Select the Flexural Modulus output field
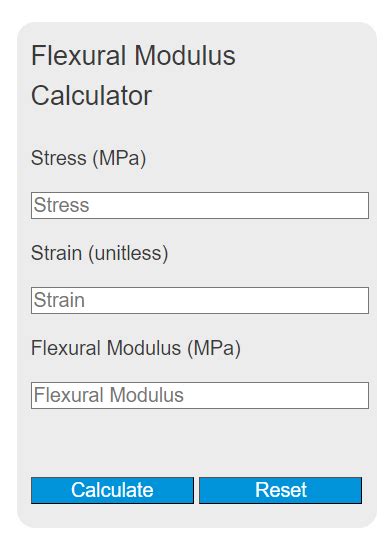 (x=200, y=396)
